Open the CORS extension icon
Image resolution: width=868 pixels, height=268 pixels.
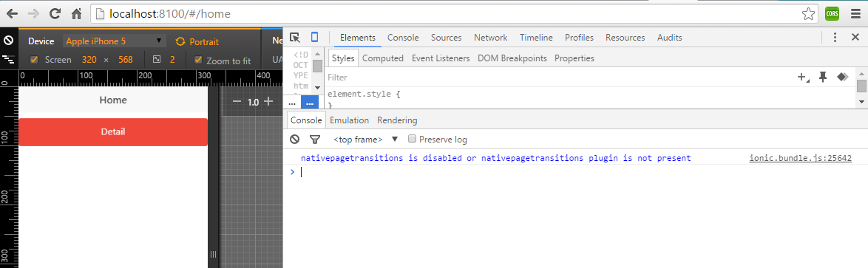click(x=832, y=14)
